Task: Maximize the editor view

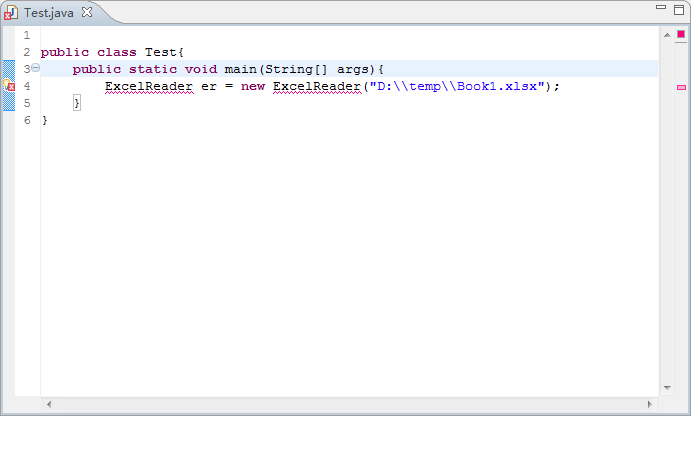Action: (679, 10)
